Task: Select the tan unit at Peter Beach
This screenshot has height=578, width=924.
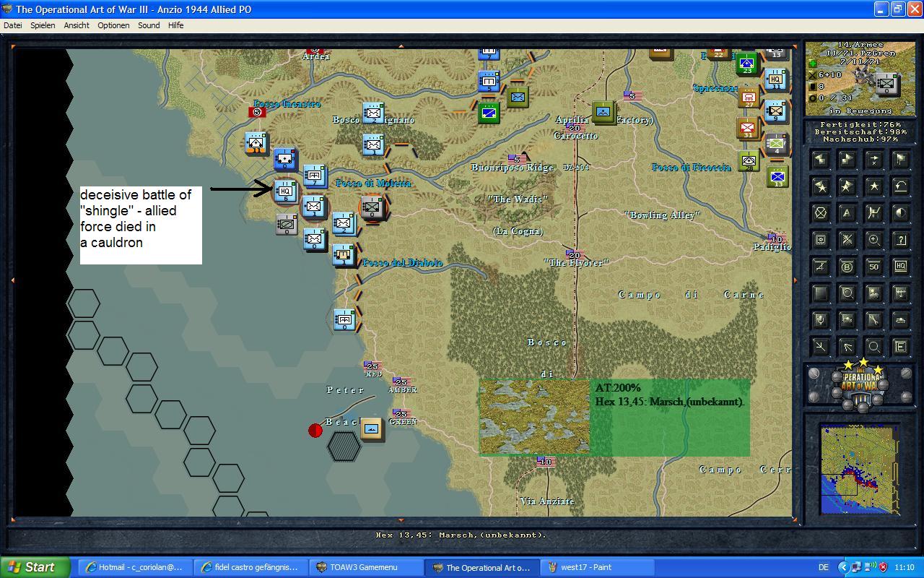Action: (x=372, y=429)
